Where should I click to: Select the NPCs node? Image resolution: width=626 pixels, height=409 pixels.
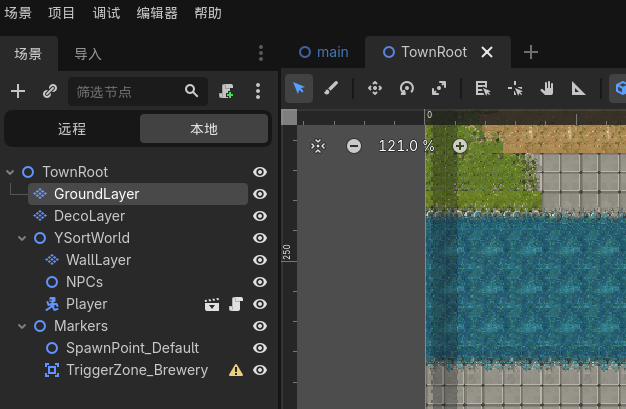pyautogui.click(x=84, y=282)
